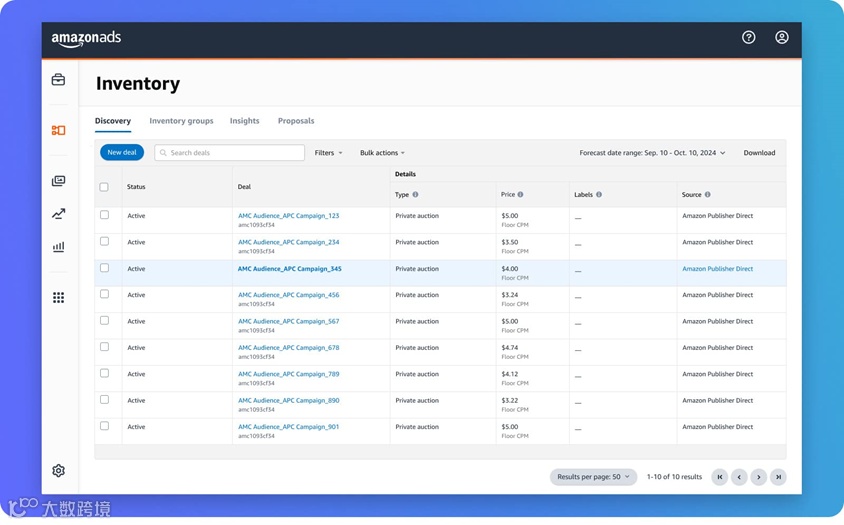Click Private auction in Campaign_123 row
The width and height of the screenshot is (844, 525).
[417, 216]
